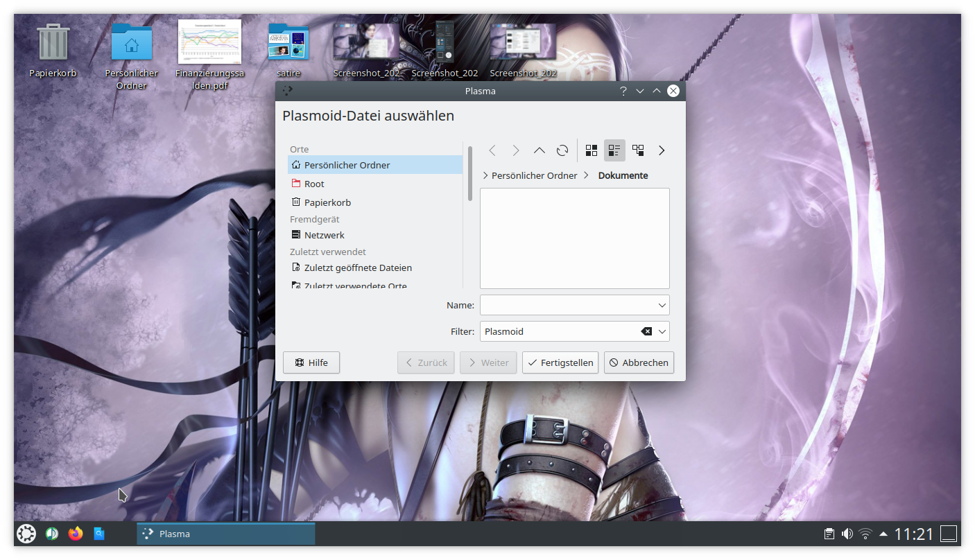Viewport: 975px width, 560px height.
Task: Click inside the empty file list pane
Action: [x=575, y=238]
